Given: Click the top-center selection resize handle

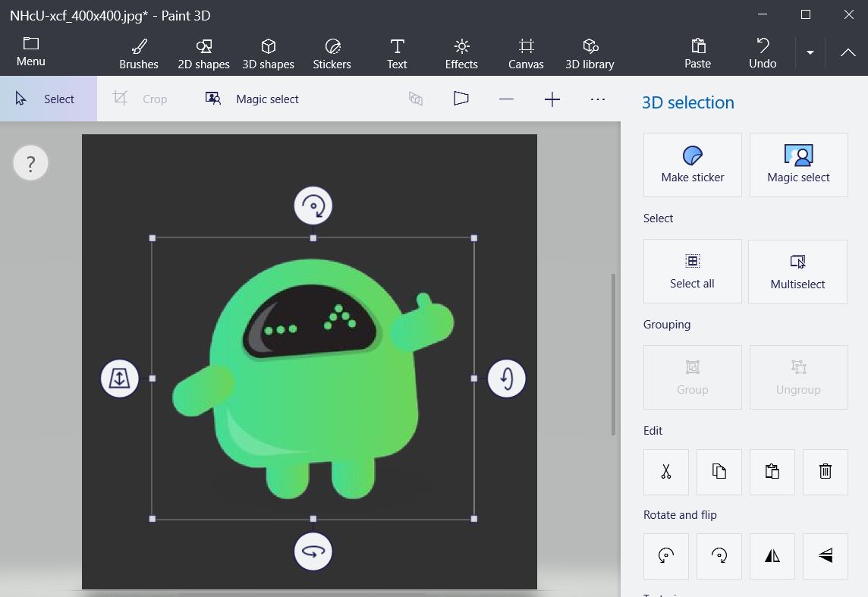Looking at the screenshot, I should (313, 238).
